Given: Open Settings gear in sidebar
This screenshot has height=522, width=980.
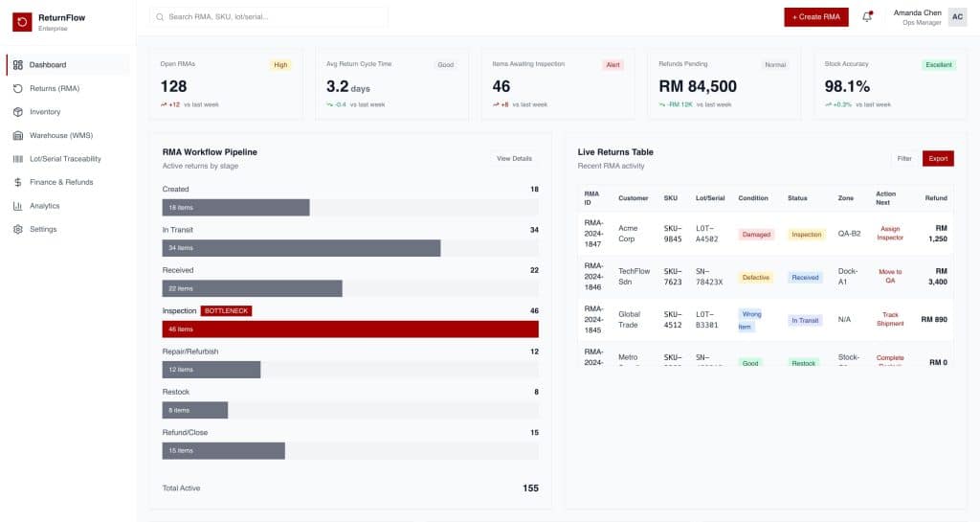Looking at the screenshot, I should click(x=18, y=229).
